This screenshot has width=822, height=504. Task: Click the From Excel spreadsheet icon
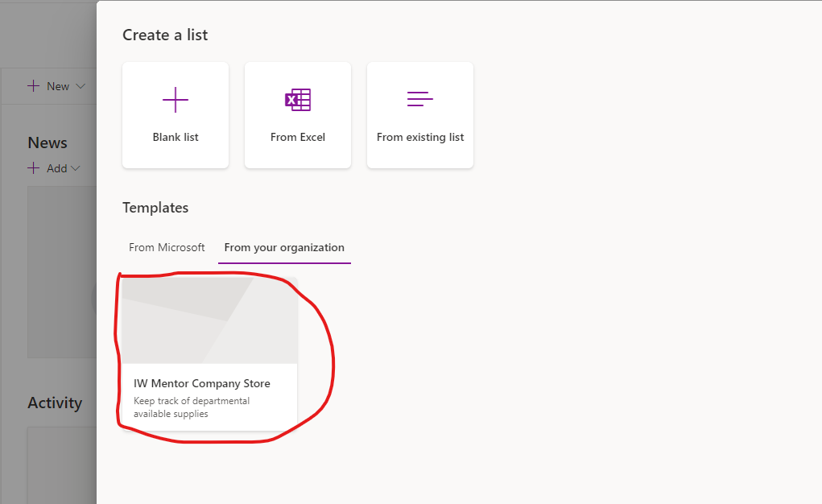[298, 100]
